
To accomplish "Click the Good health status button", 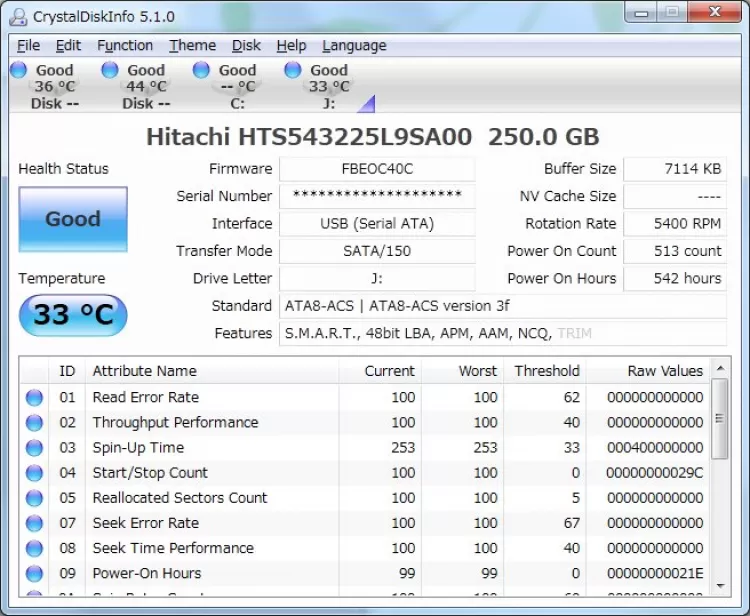I will [x=73, y=219].
